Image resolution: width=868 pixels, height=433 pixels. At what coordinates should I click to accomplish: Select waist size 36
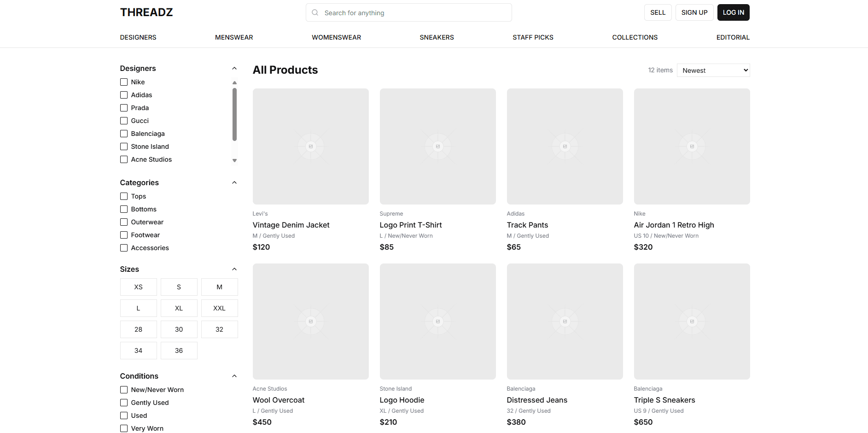click(x=179, y=351)
